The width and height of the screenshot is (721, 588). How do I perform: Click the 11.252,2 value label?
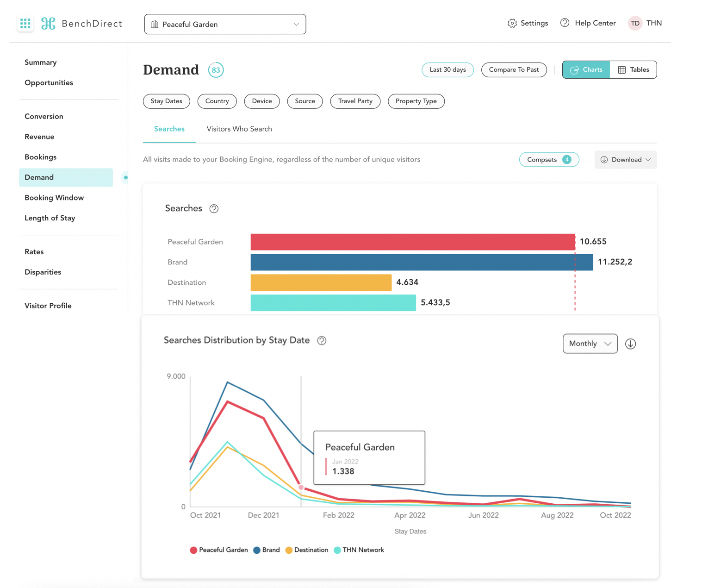pos(615,262)
